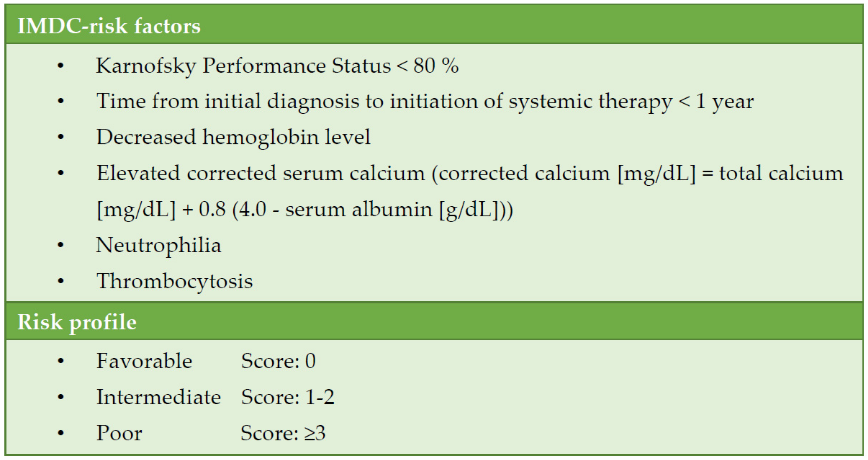Click the bullet before Karnofsky Performance Status
Screen dimensions: 868x460
click(61, 66)
